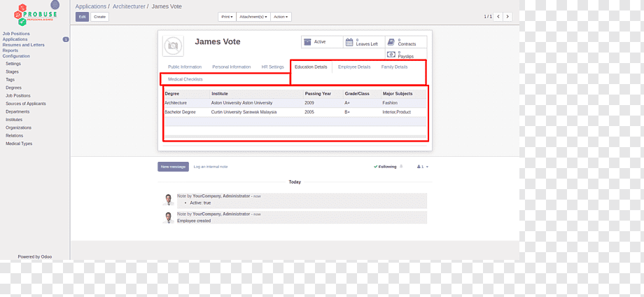Click the Edit button
Screen dimensions: 644x297
(x=82, y=17)
